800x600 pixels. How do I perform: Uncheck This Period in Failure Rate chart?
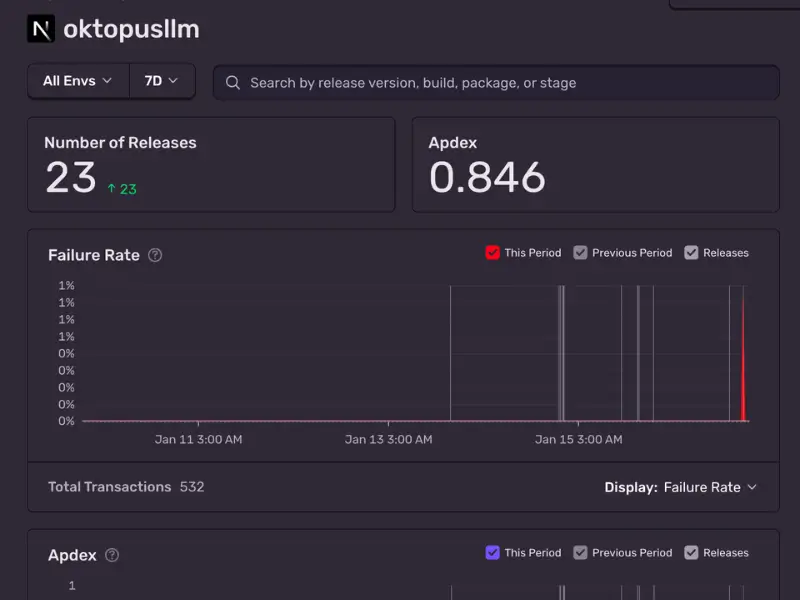492,253
